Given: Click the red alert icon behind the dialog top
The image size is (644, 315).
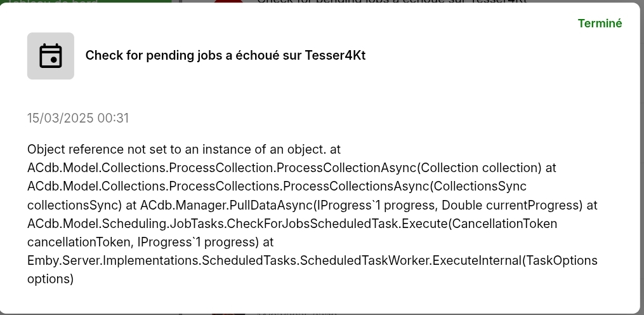Looking at the screenshot, I should pyautogui.click(x=228, y=1).
